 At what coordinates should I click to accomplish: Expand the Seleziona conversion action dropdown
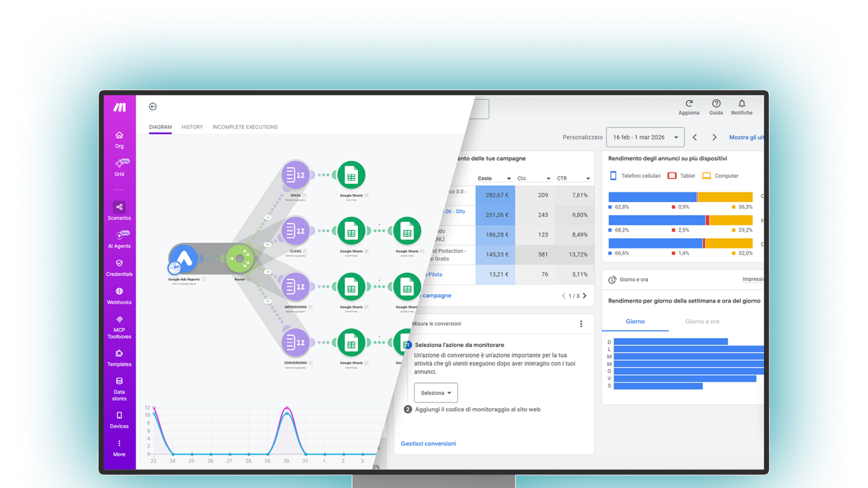click(x=436, y=393)
